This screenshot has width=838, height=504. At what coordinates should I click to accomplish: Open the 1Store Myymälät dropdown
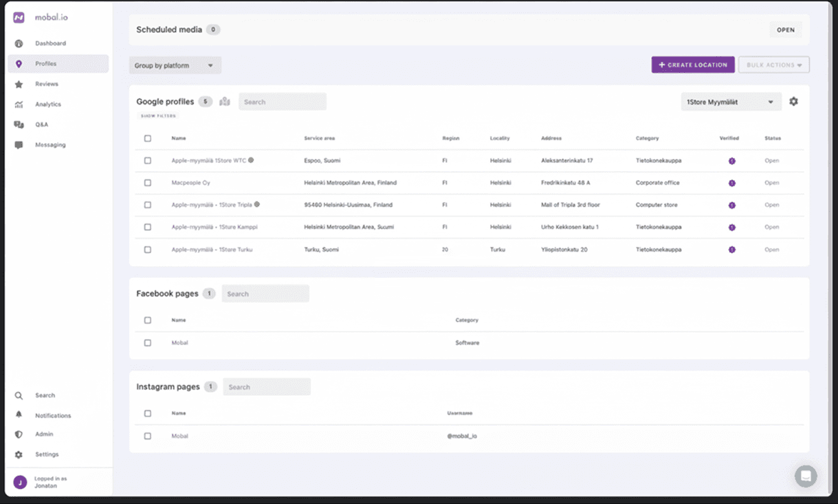click(x=731, y=102)
